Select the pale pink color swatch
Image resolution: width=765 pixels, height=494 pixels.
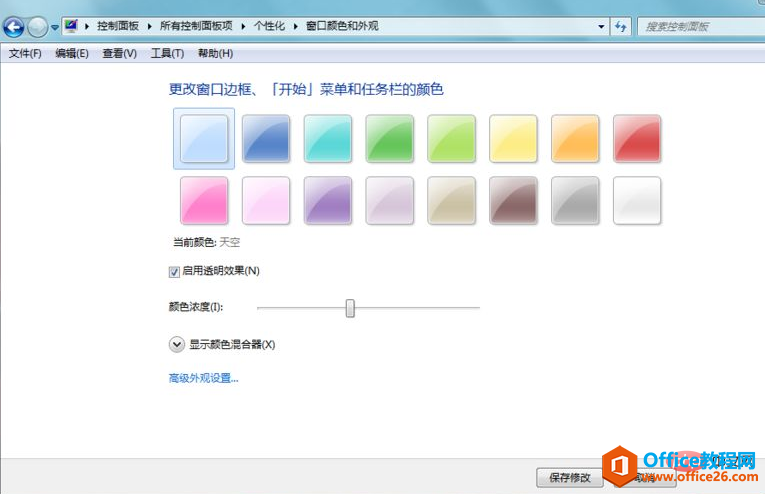[x=266, y=200]
